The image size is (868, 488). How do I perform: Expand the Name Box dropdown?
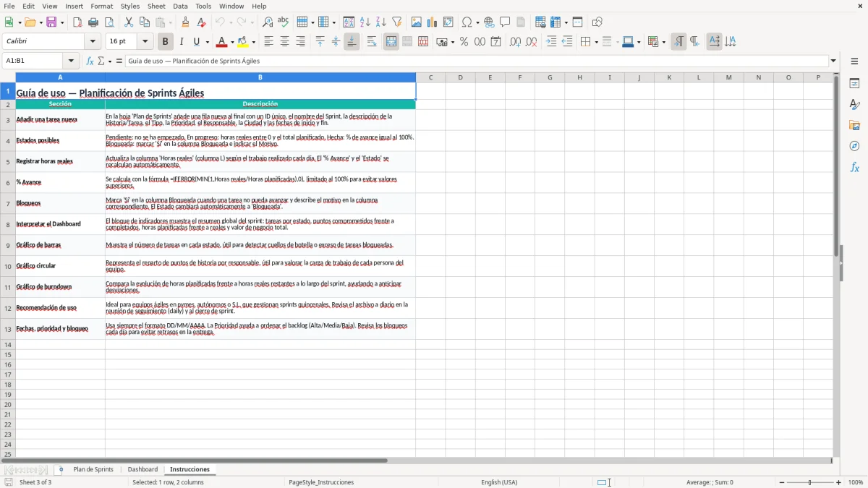[71, 61]
